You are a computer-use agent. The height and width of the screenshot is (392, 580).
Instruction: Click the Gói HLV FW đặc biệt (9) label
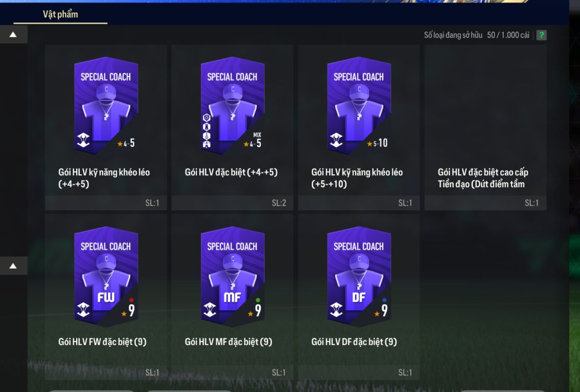[102, 342]
